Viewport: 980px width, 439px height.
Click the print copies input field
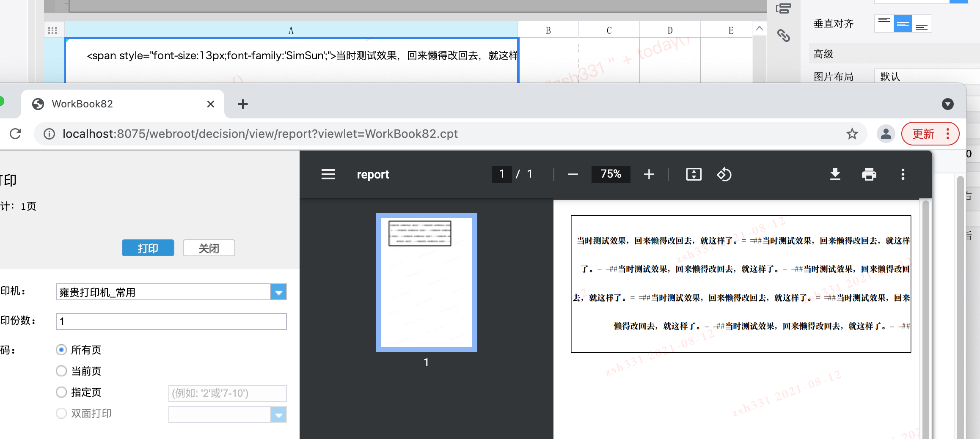(x=171, y=321)
